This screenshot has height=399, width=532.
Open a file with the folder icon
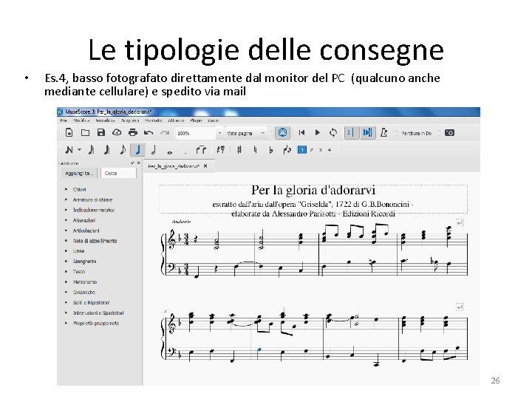click(85, 133)
